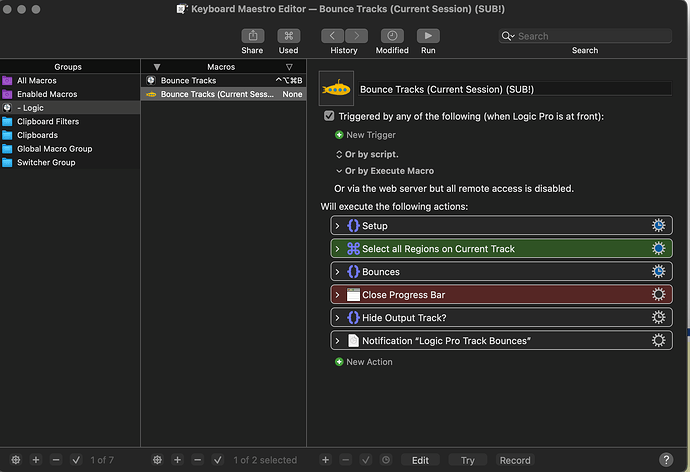
Task: Click the right Macros column sort triangle
Action: pyautogui.click(x=289, y=67)
